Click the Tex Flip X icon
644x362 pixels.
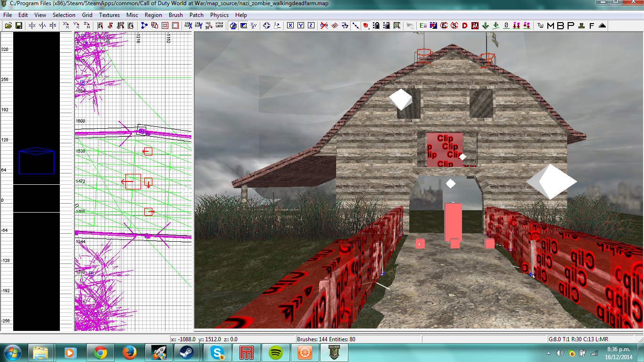pyautogui.click(x=188, y=25)
